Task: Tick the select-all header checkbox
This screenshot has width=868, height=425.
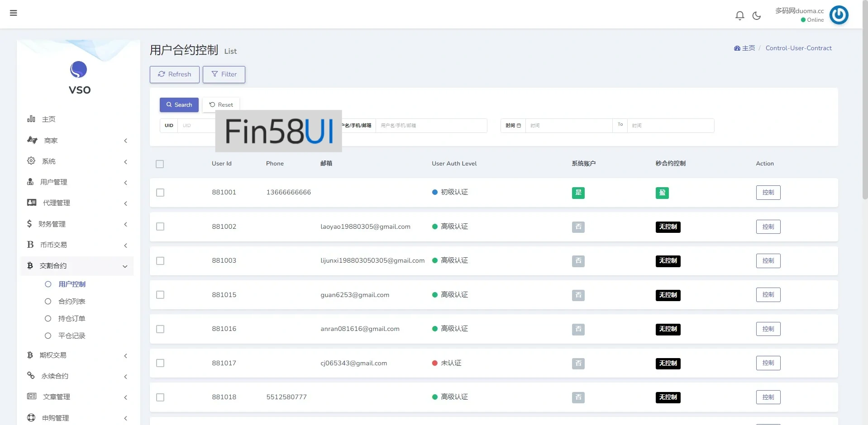Action: point(160,164)
